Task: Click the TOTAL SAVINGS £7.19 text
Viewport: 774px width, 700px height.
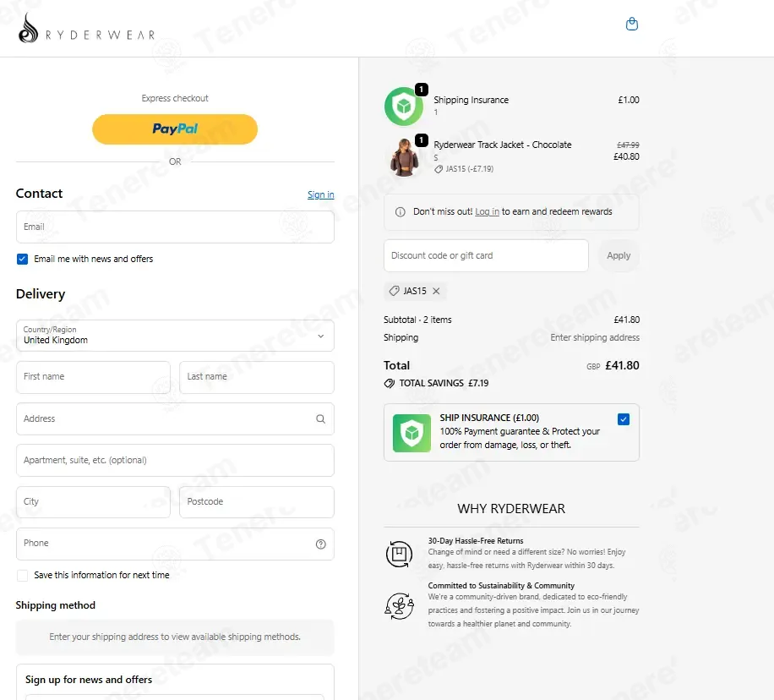Action: tap(444, 383)
